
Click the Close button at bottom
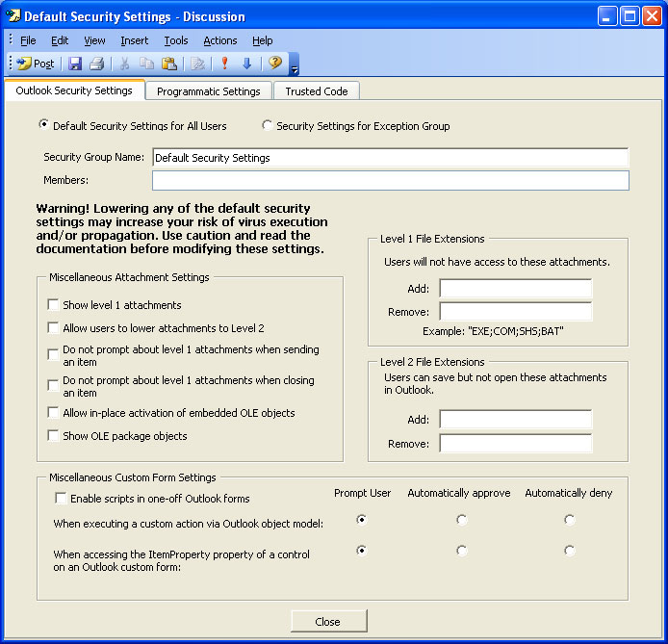[329, 622]
